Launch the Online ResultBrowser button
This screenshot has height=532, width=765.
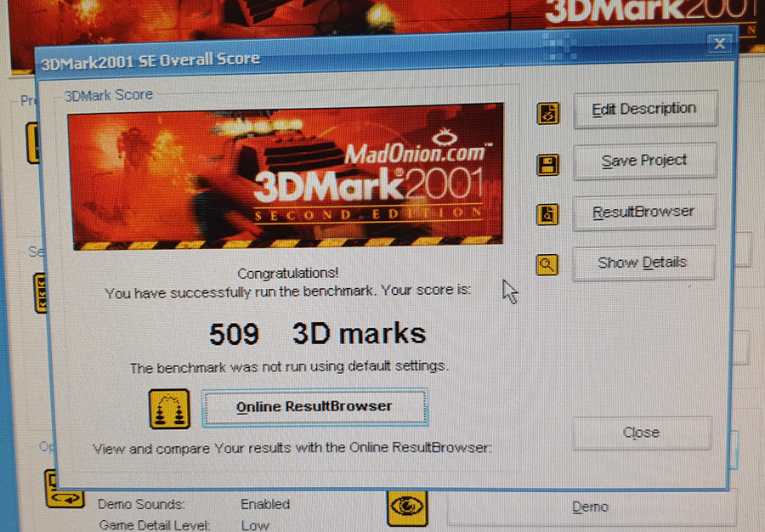click(x=314, y=407)
